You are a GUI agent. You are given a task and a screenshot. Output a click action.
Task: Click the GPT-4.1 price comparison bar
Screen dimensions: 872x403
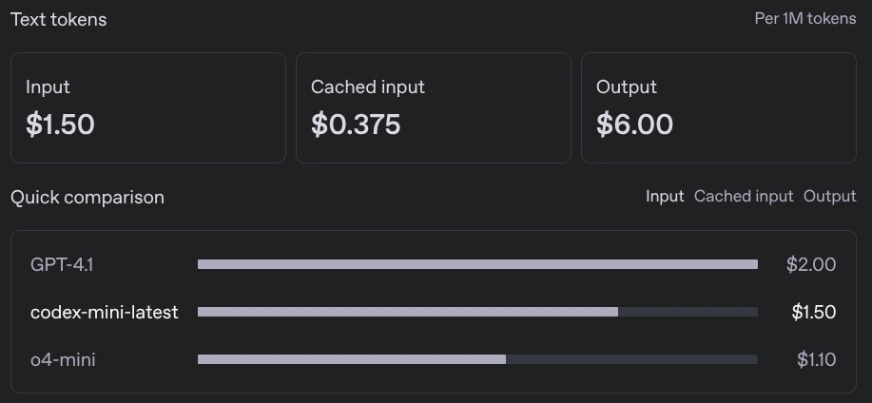click(477, 265)
